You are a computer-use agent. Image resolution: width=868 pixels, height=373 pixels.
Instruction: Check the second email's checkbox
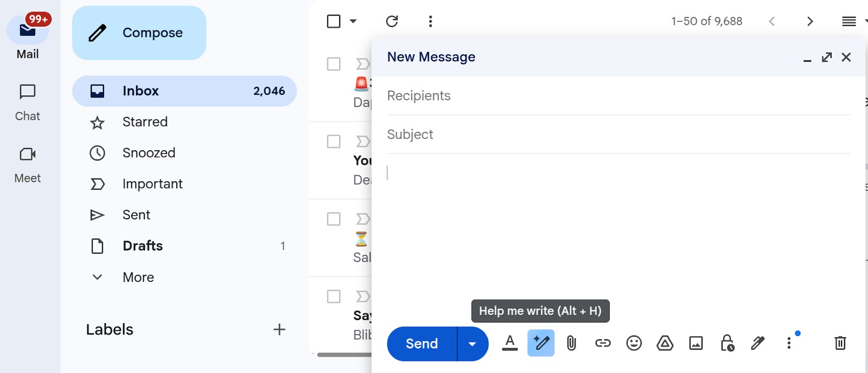[x=334, y=142]
